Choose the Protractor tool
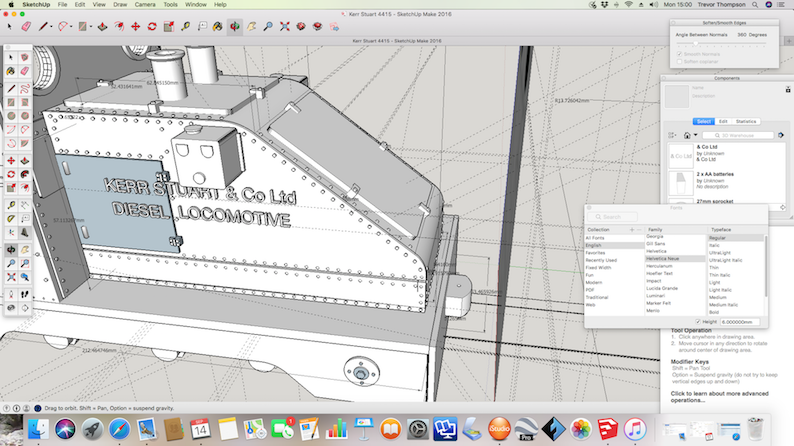 11,219
